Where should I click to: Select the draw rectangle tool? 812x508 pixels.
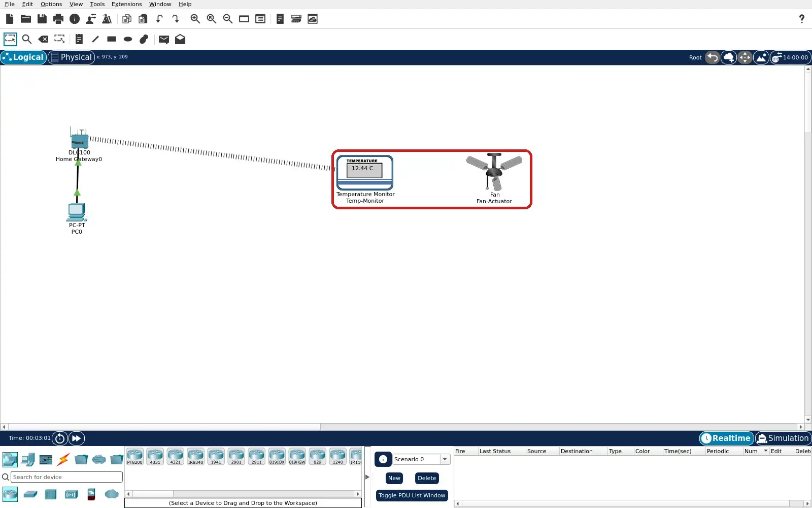[112, 39]
